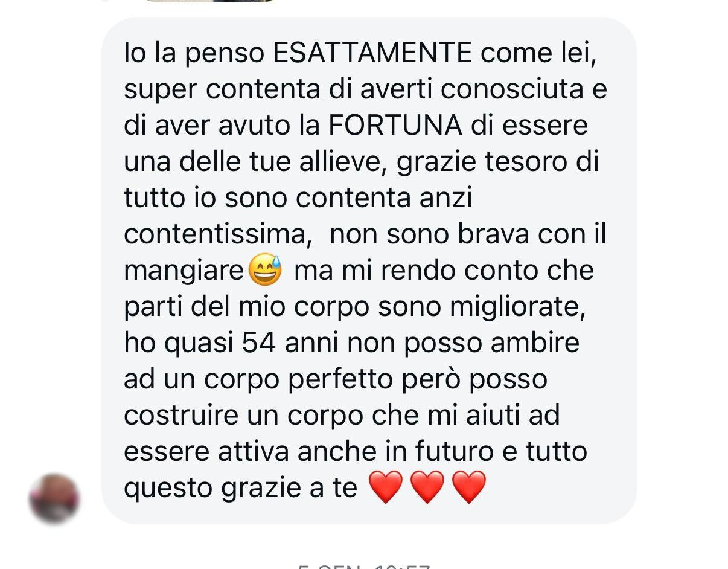
Task: Open the cropped image above the message
Action: click(208, 1)
